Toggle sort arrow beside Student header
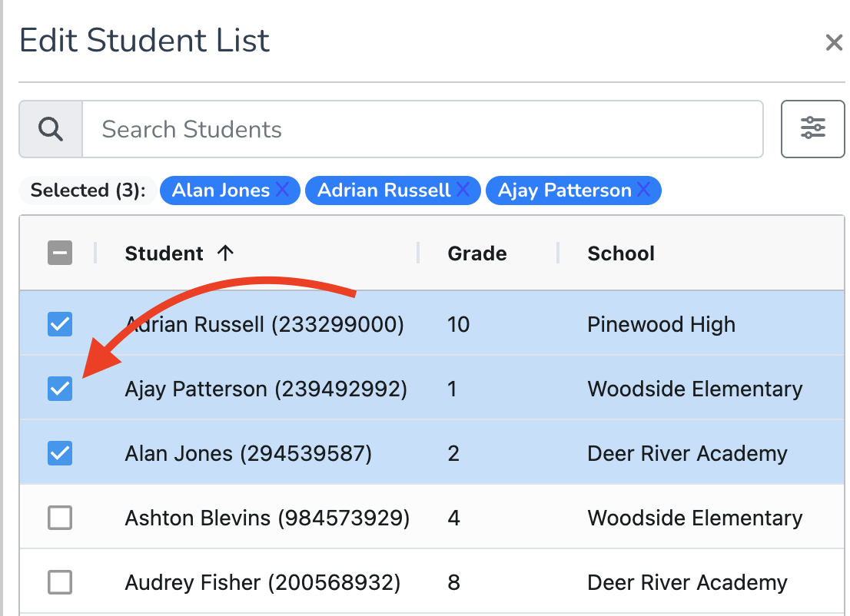This screenshot has height=616, width=850. point(225,253)
